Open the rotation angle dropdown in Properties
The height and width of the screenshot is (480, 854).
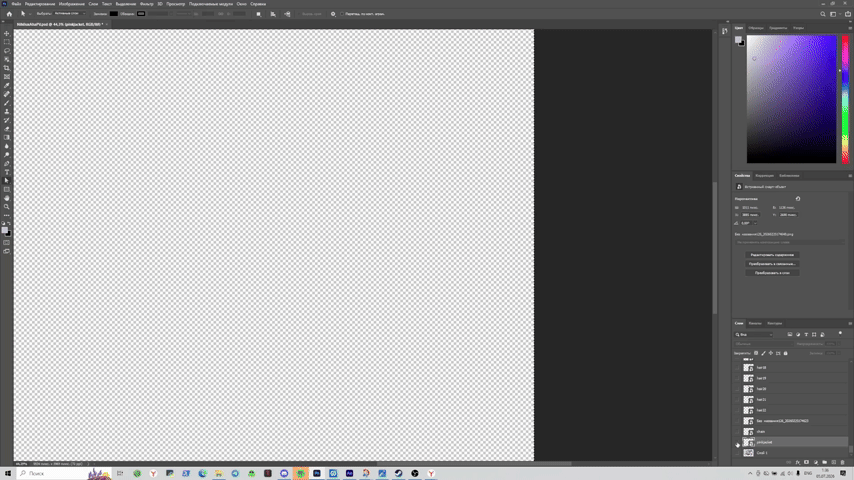[755, 223]
